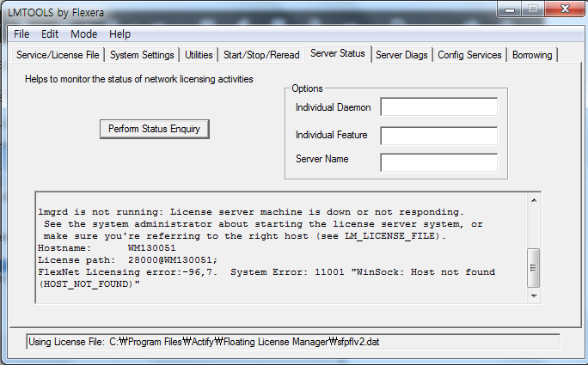The height and width of the screenshot is (365, 588).
Task: Open the Help menu
Action: (x=119, y=34)
